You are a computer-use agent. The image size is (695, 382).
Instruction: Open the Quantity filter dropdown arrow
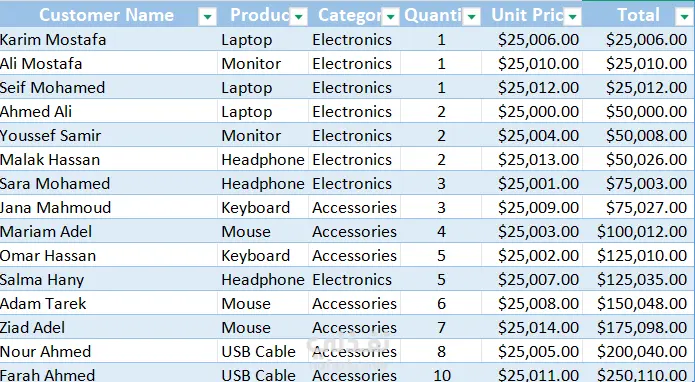(x=471, y=17)
